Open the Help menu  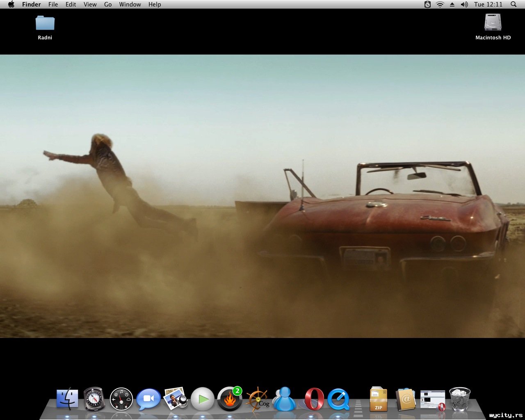[x=155, y=5]
